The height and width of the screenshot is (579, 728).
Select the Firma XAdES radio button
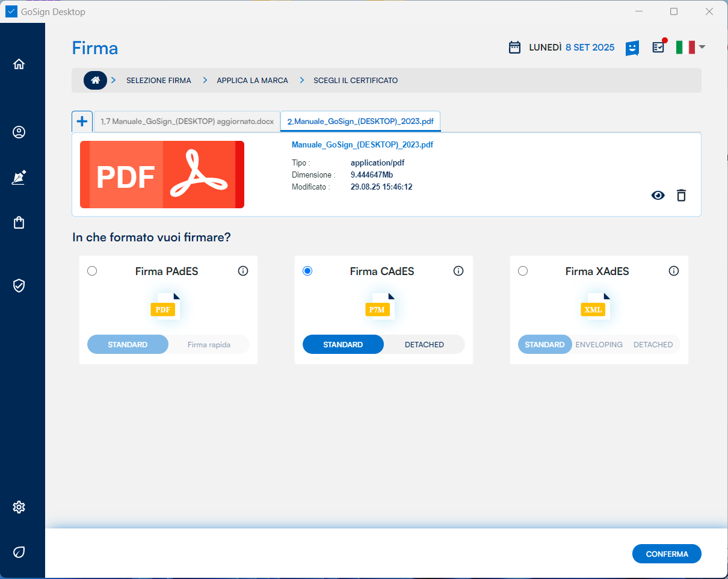click(523, 271)
